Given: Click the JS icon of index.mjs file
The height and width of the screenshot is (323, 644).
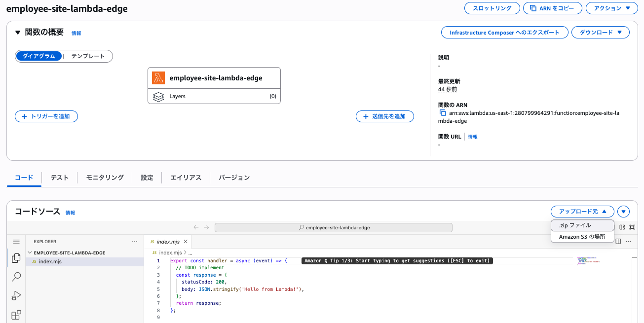Looking at the screenshot, I should (x=34, y=261).
